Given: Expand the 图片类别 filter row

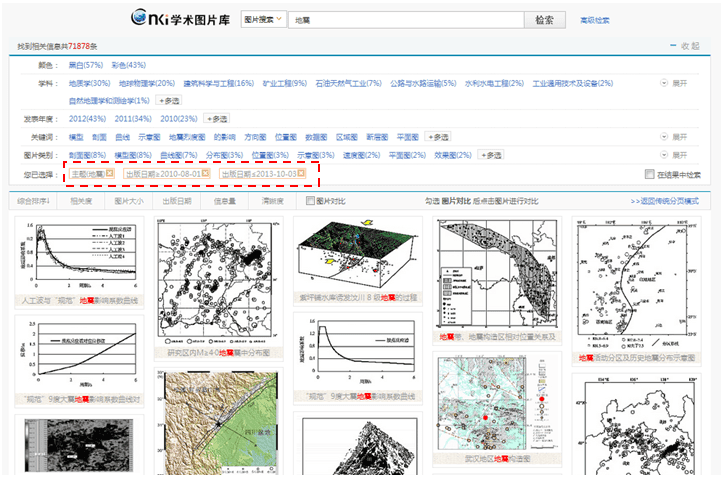Looking at the screenshot, I should coord(674,155).
